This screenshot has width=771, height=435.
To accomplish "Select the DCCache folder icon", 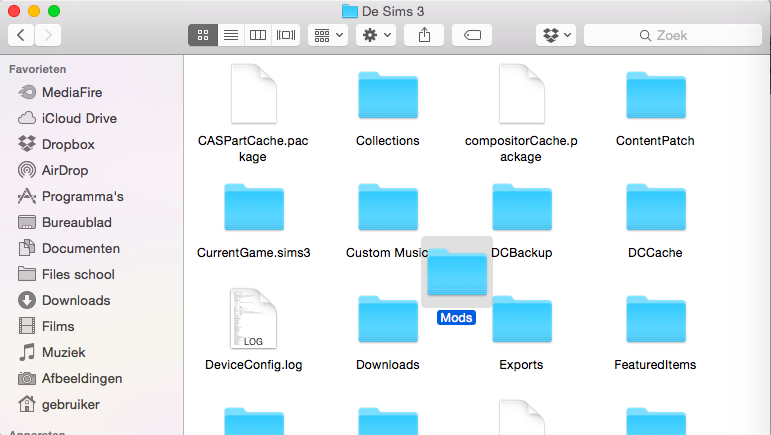I will point(656,207).
